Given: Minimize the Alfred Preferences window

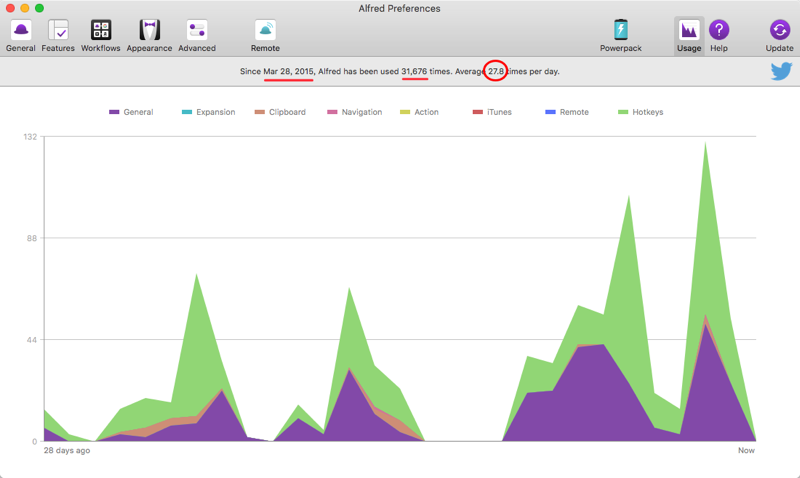Looking at the screenshot, I should coord(24,8).
